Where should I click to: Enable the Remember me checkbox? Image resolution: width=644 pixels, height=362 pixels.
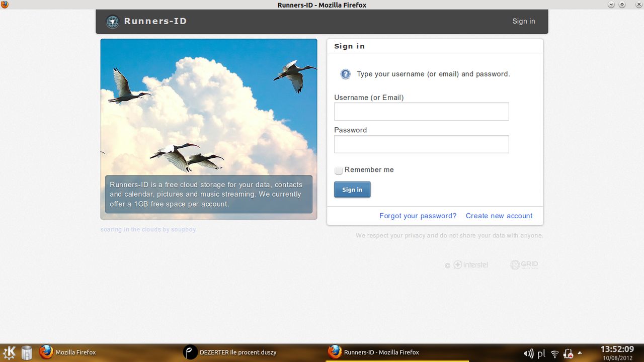[339, 170]
